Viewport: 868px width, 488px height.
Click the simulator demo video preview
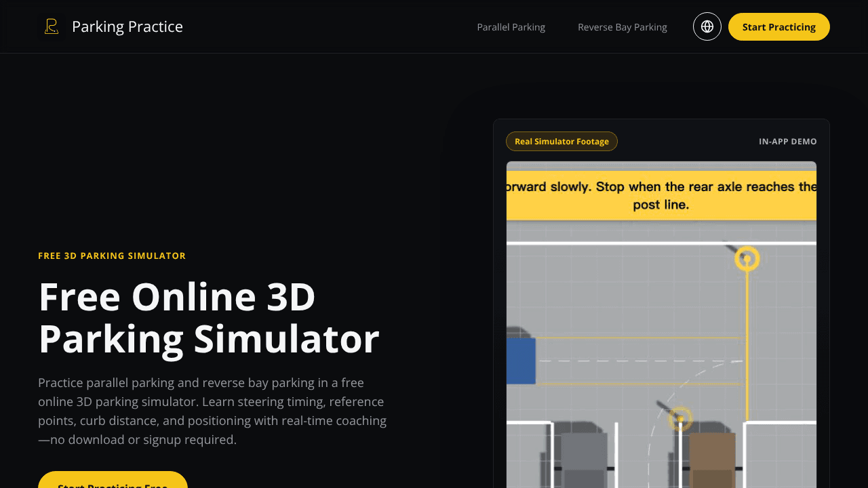click(x=661, y=325)
